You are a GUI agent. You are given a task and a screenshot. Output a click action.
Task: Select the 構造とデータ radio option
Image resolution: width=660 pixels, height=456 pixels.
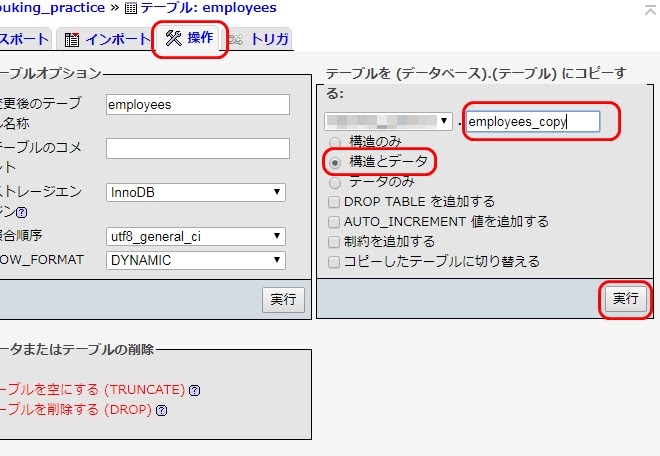coord(335,163)
